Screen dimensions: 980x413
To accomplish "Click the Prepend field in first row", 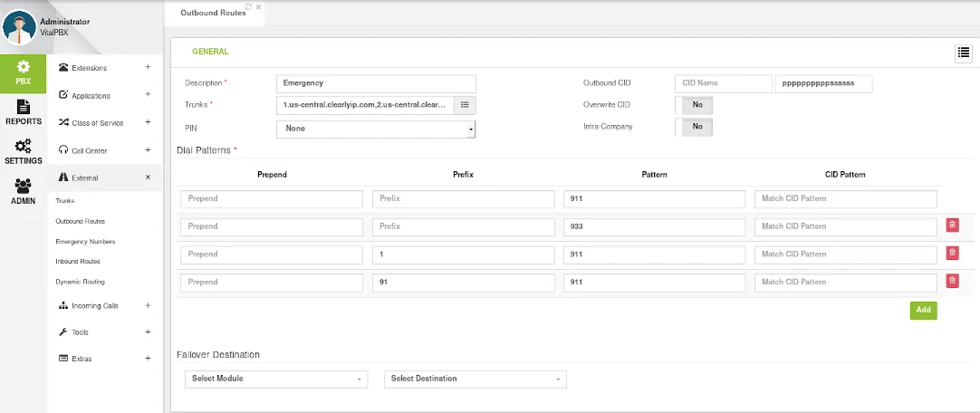I will coord(272,199).
